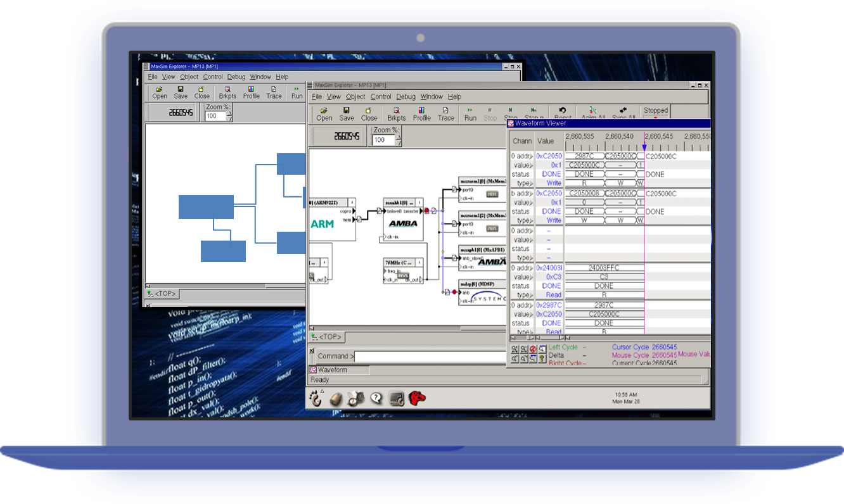Click Save icon in back MaxSim window

coord(181,92)
